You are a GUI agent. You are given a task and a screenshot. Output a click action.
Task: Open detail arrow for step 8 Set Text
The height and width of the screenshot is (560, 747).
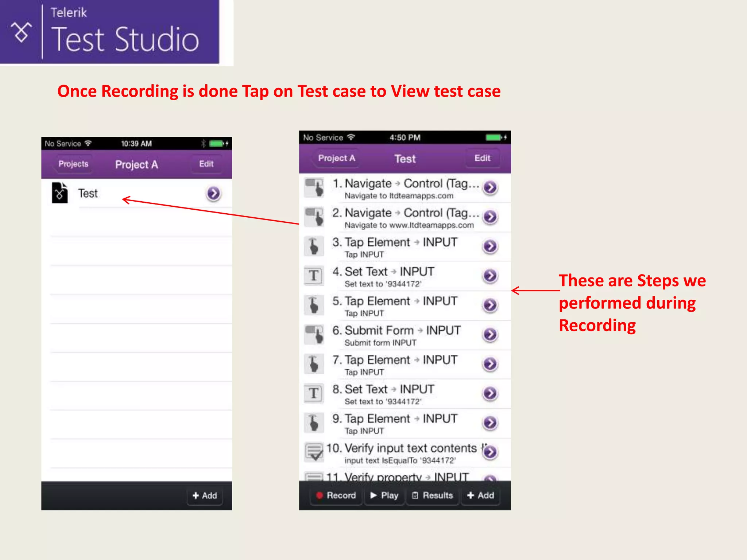point(490,393)
